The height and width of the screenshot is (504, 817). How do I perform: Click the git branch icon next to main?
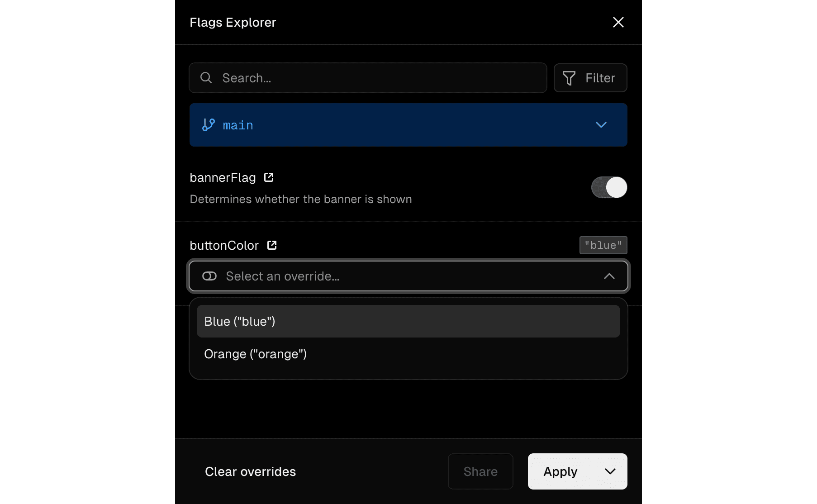208,125
